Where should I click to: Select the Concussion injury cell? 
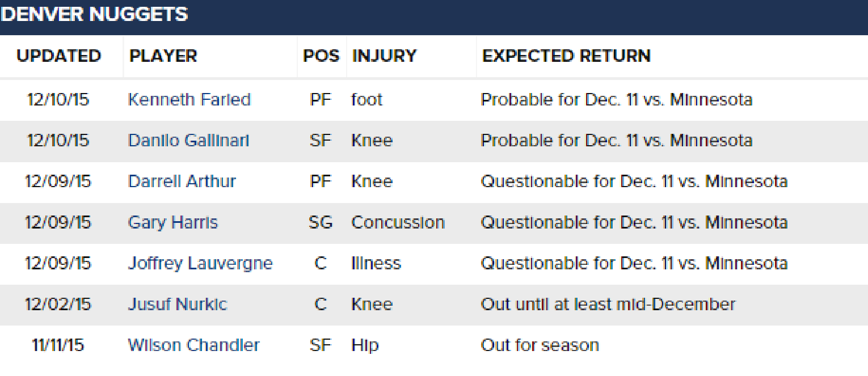click(x=398, y=222)
